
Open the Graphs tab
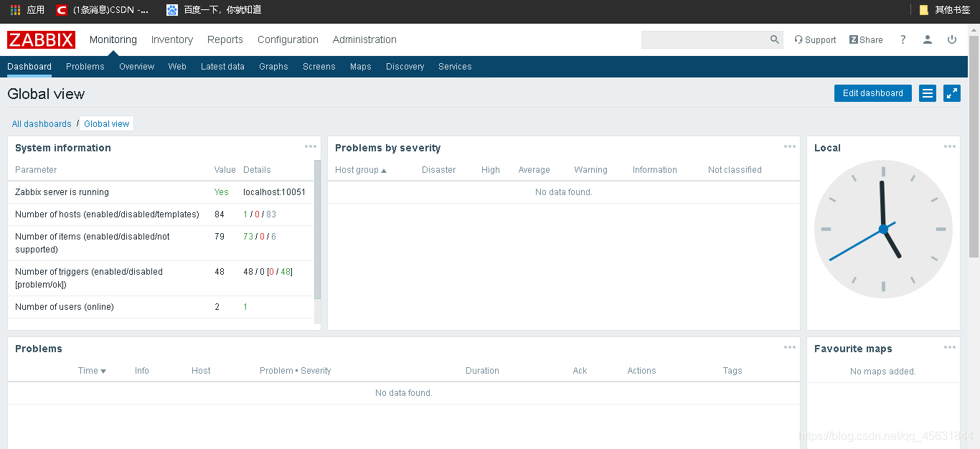(x=273, y=67)
